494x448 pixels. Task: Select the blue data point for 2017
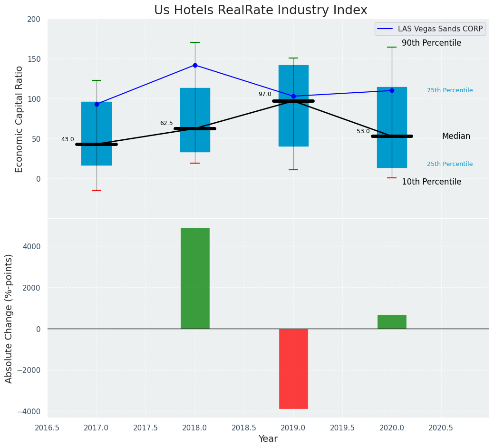point(97,104)
